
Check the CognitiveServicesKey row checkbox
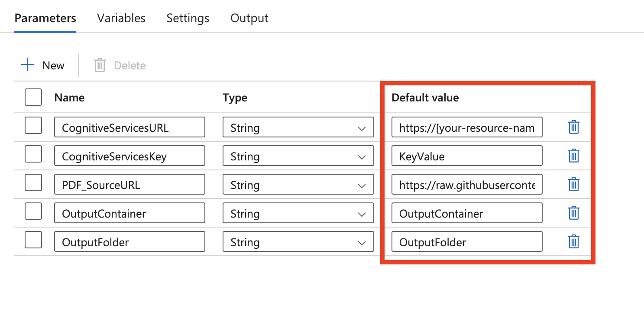click(33, 154)
